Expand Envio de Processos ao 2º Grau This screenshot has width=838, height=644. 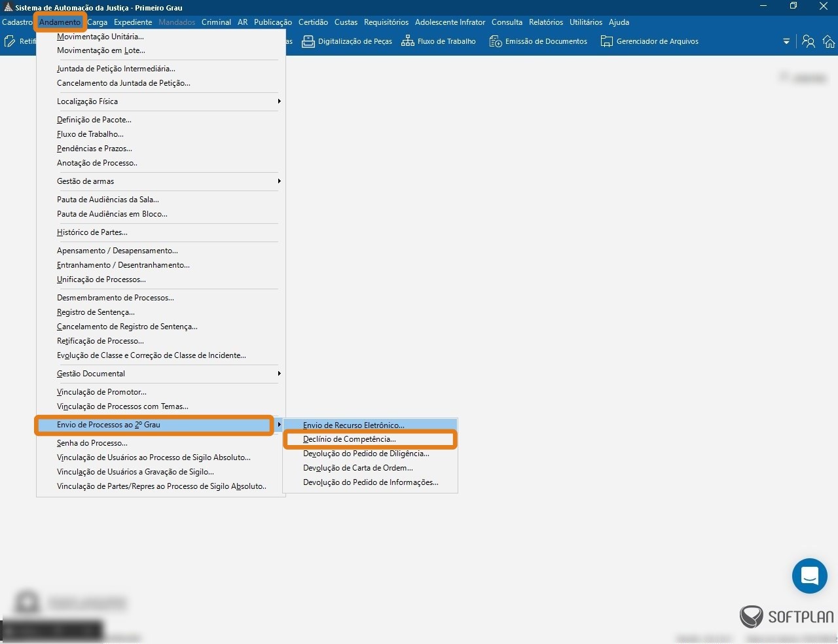[161, 425]
